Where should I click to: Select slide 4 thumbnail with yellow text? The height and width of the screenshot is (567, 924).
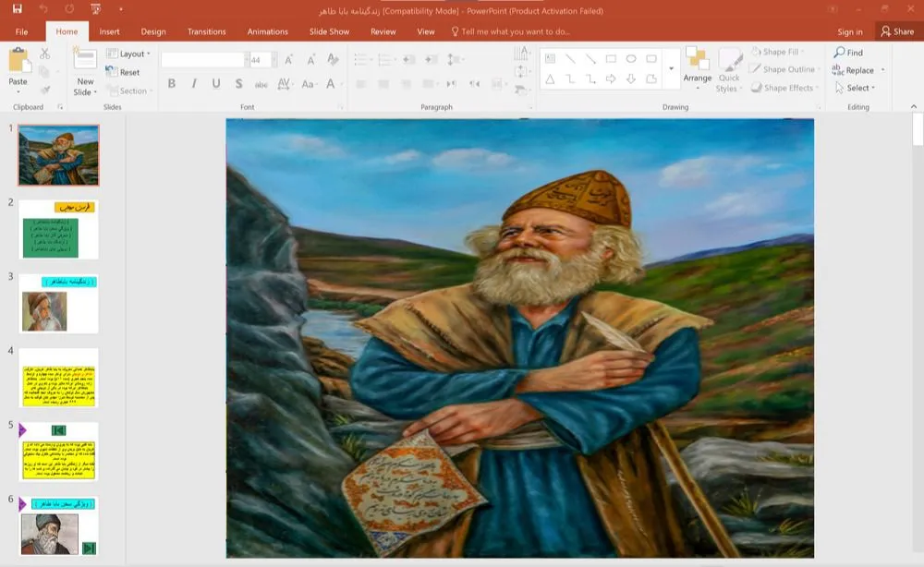(58, 378)
